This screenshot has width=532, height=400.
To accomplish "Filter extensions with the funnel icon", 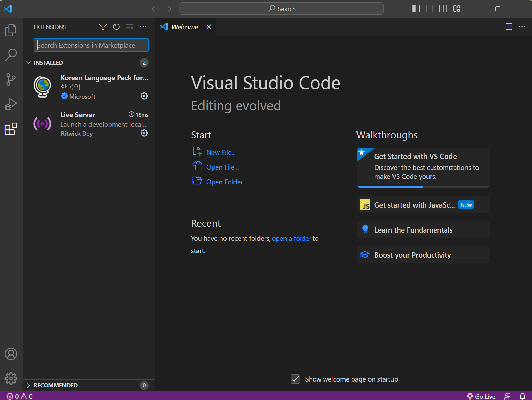I will click(x=103, y=27).
